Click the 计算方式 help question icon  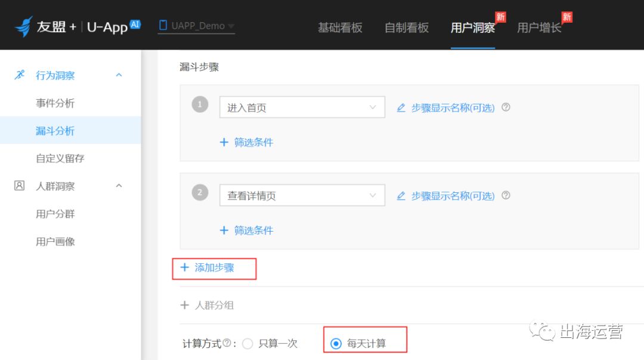pos(227,343)
